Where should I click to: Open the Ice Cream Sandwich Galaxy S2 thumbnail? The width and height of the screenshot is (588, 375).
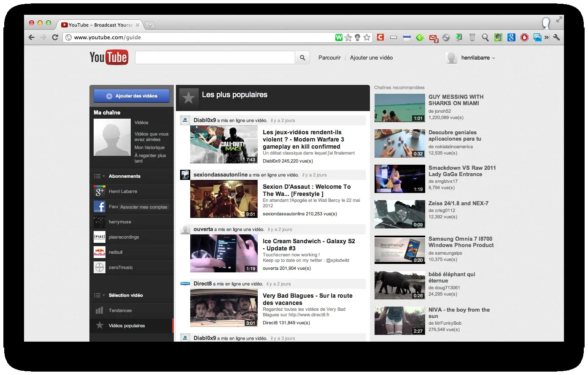click(x=224, y=253)
